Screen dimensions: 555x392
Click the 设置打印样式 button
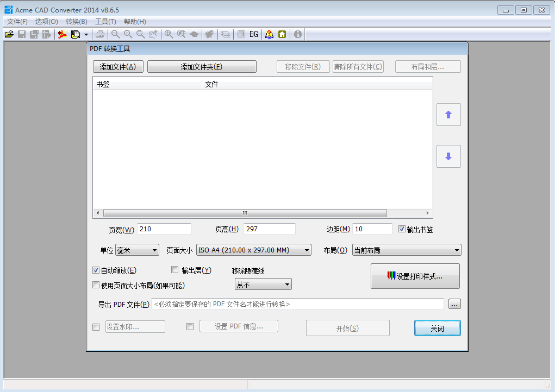(415, 276)
